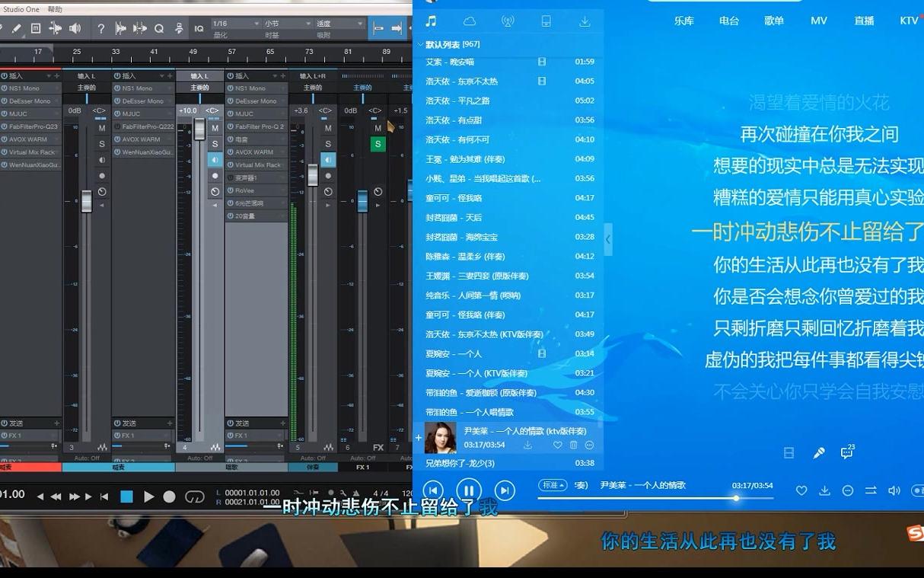
Task: Pause the music player
Action: [469, 491]
